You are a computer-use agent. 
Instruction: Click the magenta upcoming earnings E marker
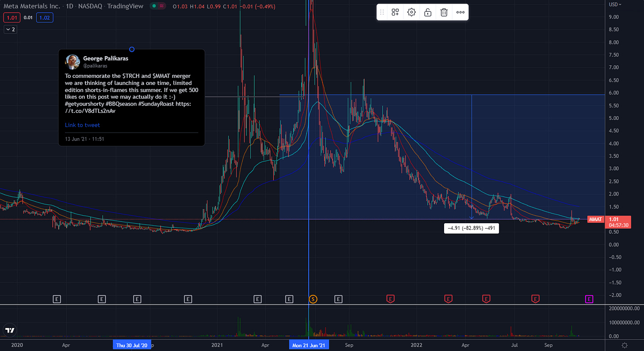coord(589,299)
